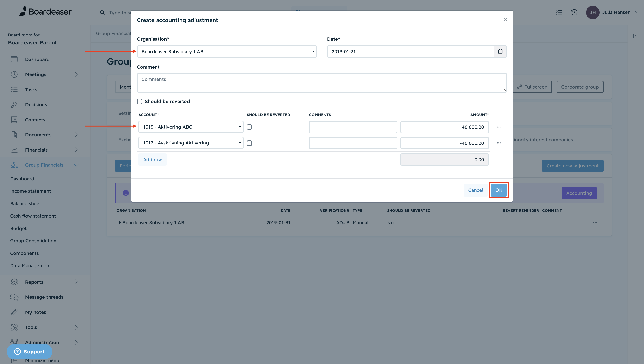
Task: Click into the Comments text area
Action: tap(322, 83)
